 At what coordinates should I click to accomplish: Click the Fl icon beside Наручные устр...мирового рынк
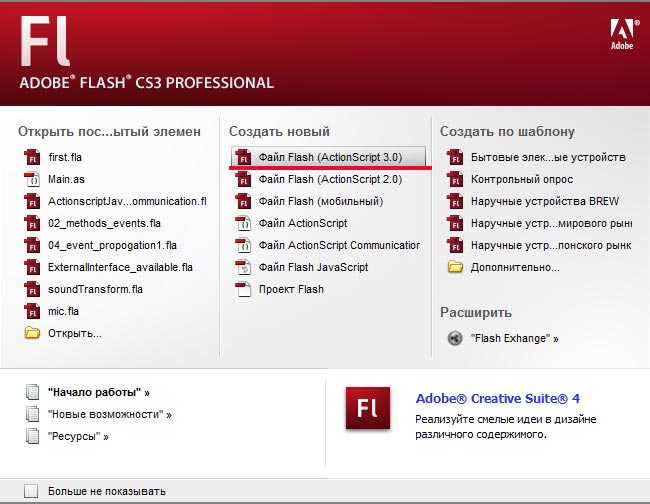pyautogui.click(x=455, y=223)
